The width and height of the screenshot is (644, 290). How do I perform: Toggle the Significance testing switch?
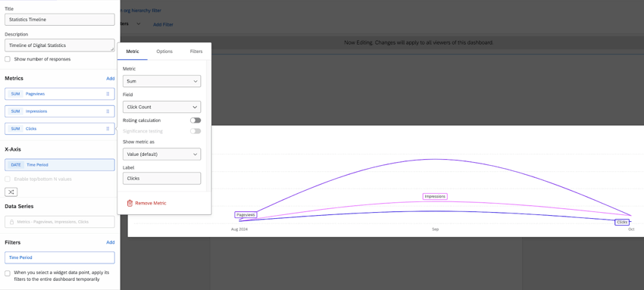[195, 131]
